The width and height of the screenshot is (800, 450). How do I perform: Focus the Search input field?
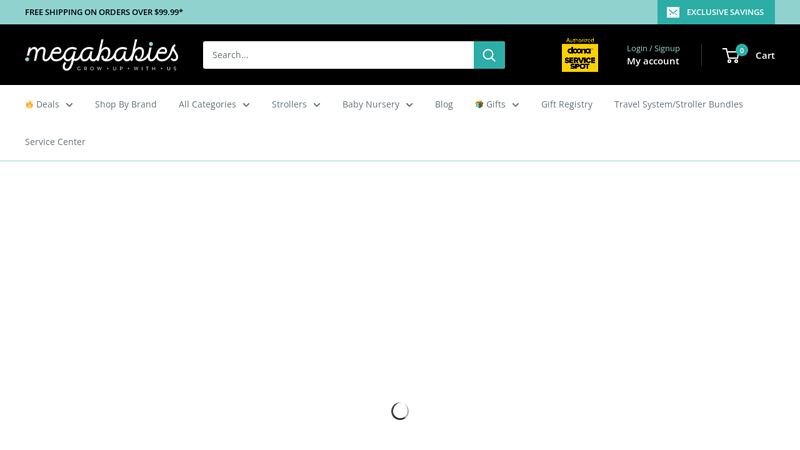coord(338,55)
